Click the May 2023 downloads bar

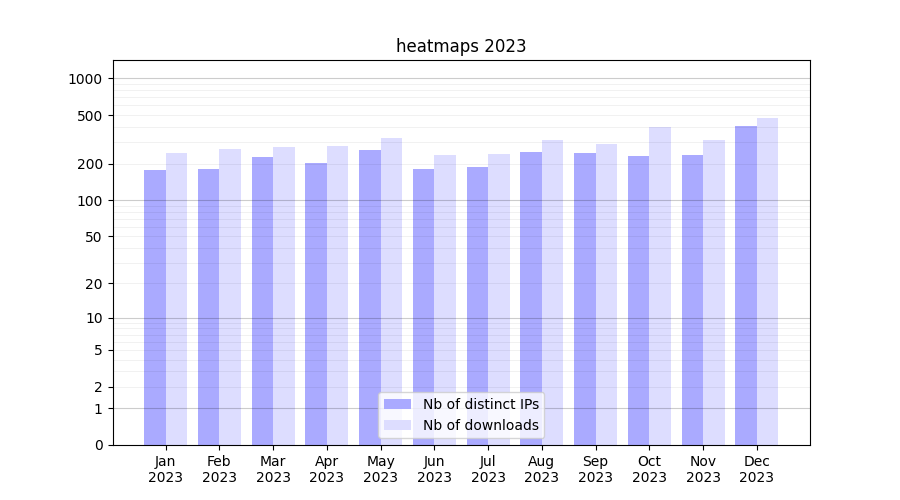391,291
